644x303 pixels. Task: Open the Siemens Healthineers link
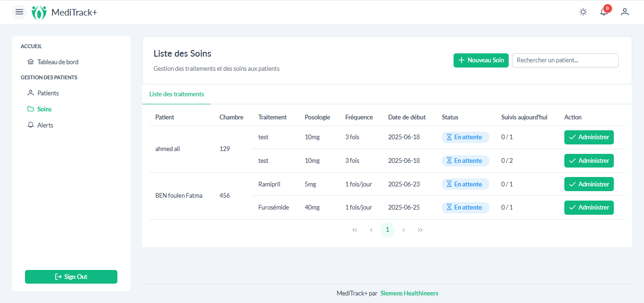tap(409, 294)
